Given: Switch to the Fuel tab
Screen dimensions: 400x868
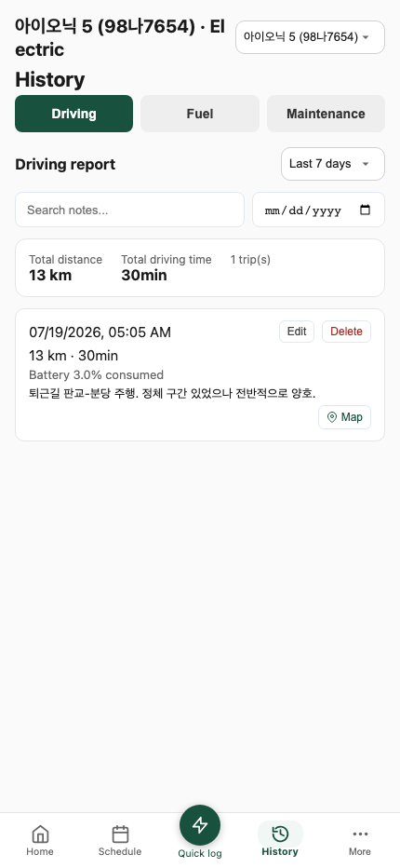Looking at the screenshot, I should (200, 114).
